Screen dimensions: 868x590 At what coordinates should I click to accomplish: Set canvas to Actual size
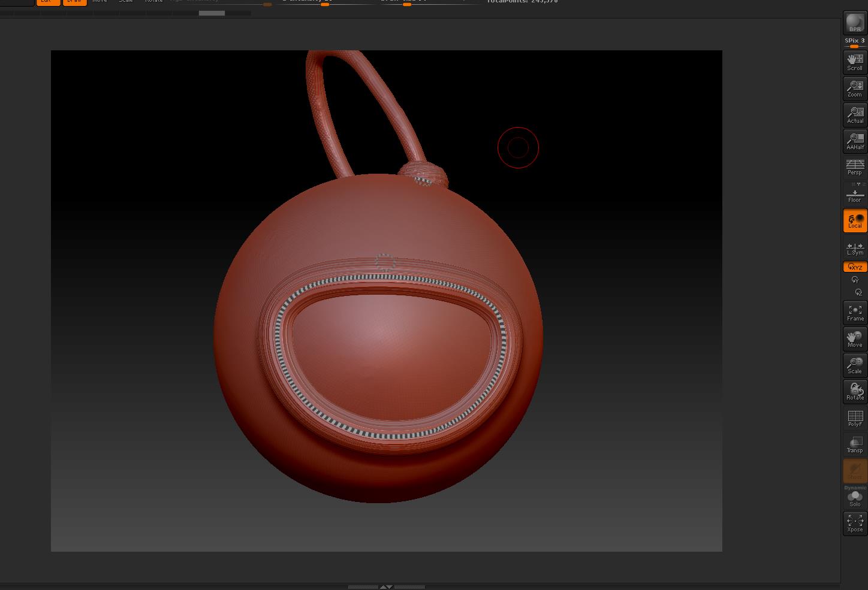tap(855, 115)
